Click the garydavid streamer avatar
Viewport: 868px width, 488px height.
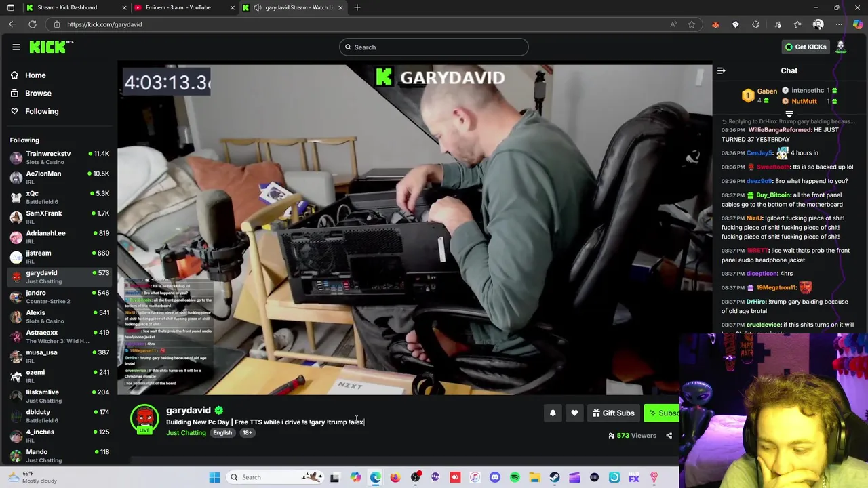[x=144, y=419]
